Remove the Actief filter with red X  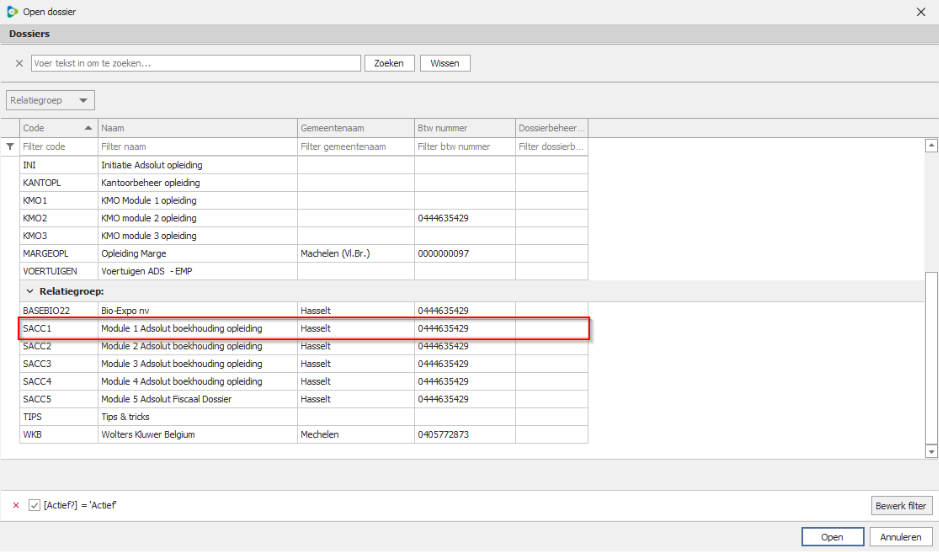pos(16,505)
